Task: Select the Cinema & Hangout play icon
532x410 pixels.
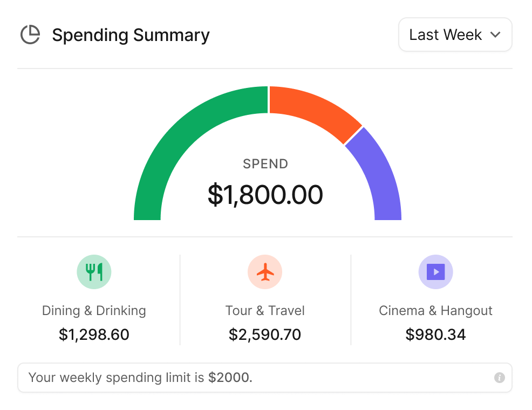Action: [x=435, y=271]
